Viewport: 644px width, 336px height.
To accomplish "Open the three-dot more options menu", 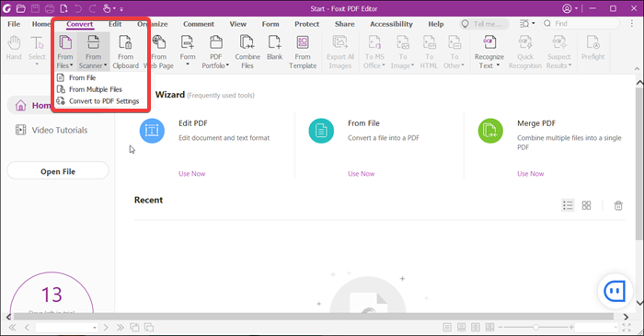I will click(x=632, y=23).
